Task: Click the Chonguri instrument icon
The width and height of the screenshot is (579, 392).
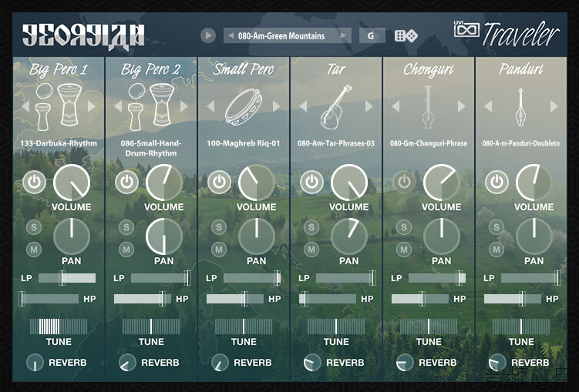Action: click(428, 107)
